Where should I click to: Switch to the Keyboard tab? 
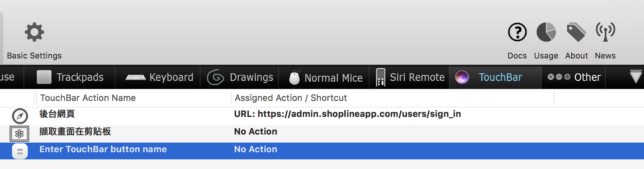(x=160, y=77)
